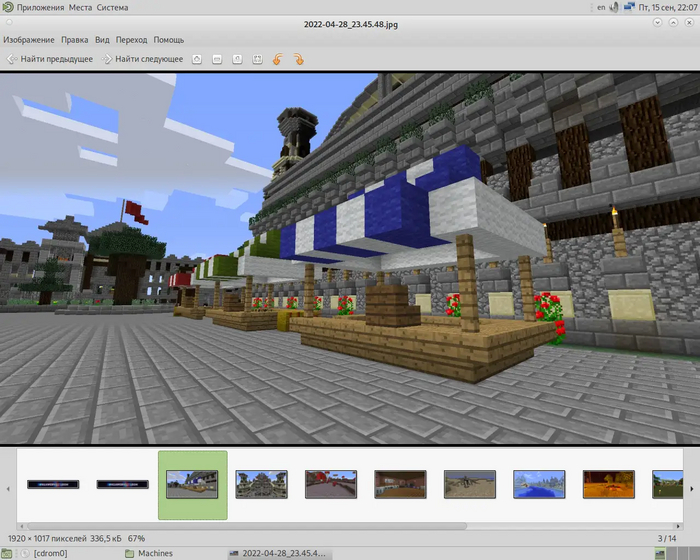Go to next image via 'Найти следующее'
Viewport: 700px width, 560px height.
(x=142, y=59)
